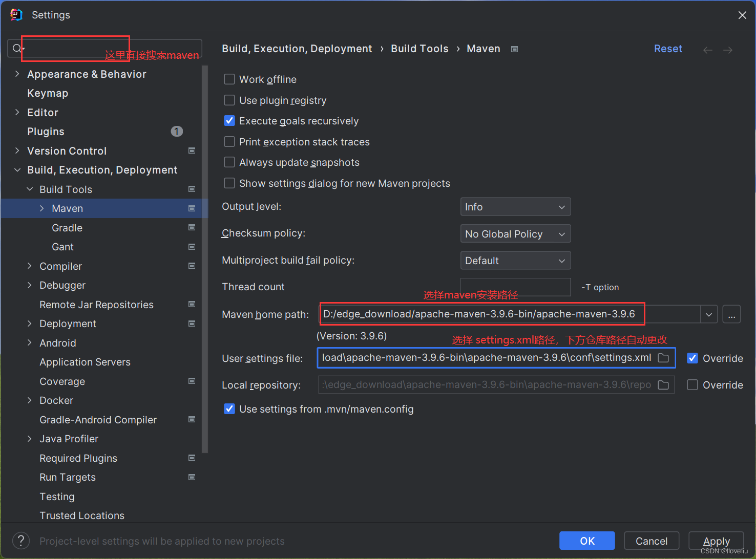Expand Appearance & Behavior section
Screen dimensions: 756x559
[17, 74]
